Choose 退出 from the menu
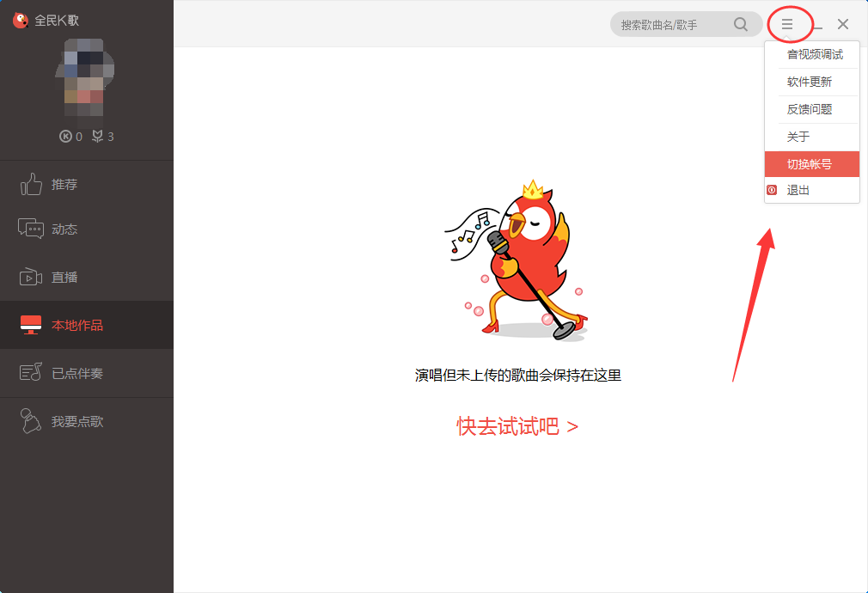This screenshot has width=868, height=593. tap(811, 190)
